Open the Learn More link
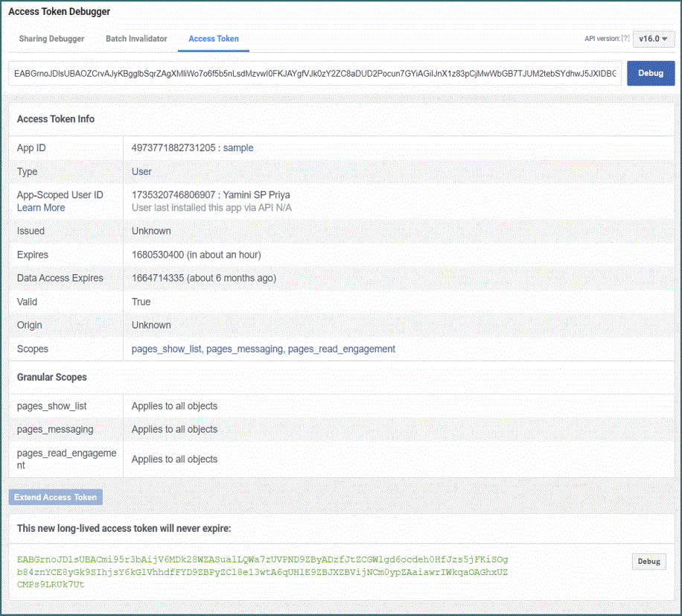Viewport: 682px width, 616px height. click(41, 208)
